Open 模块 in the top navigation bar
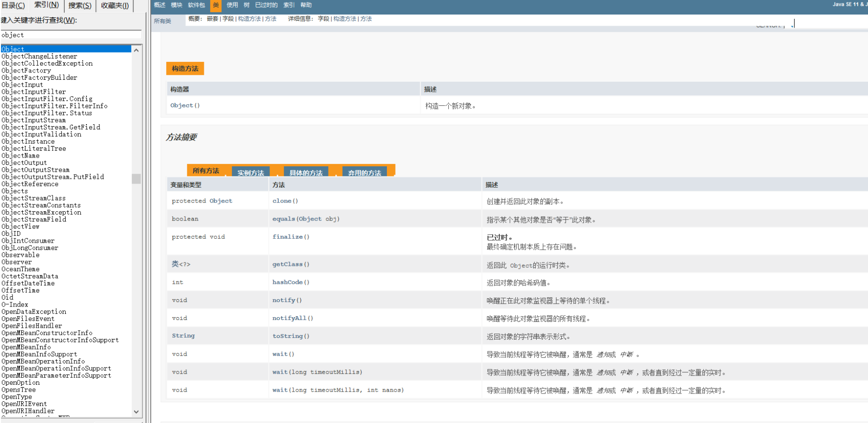 click(x=177, y=5)
